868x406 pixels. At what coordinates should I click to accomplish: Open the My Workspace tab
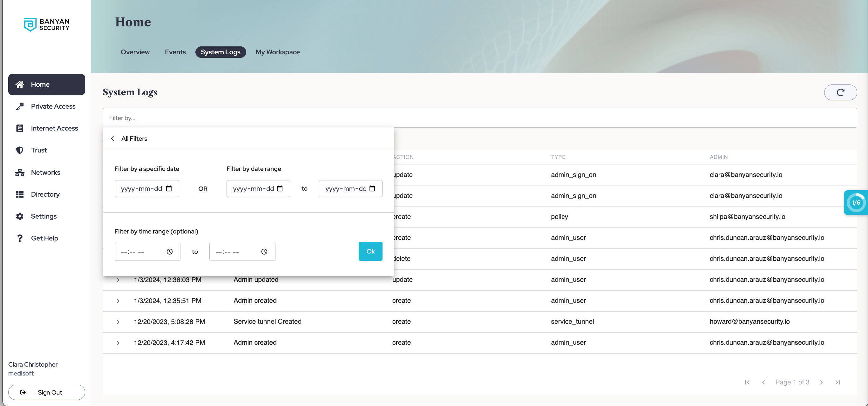[277, 52]
